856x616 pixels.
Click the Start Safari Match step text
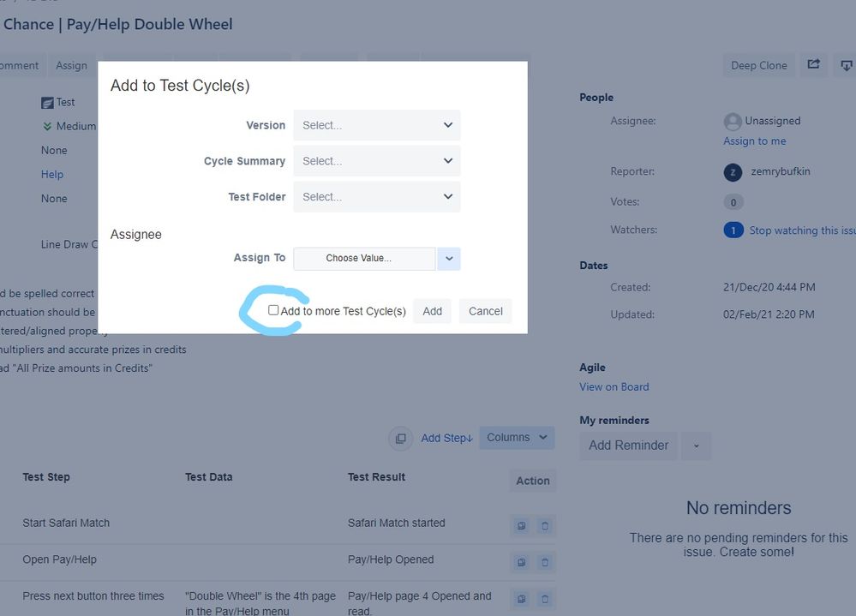click(66, 523)
